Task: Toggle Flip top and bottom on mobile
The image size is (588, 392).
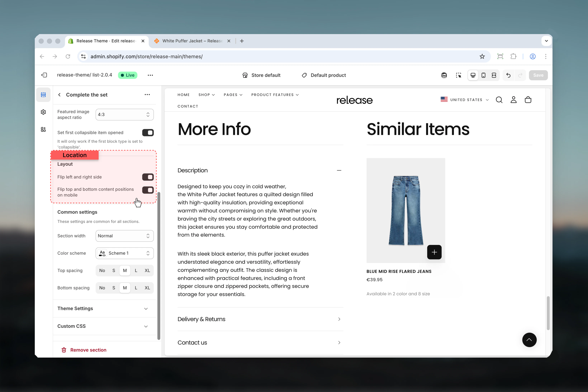Action: pos(148,190)
